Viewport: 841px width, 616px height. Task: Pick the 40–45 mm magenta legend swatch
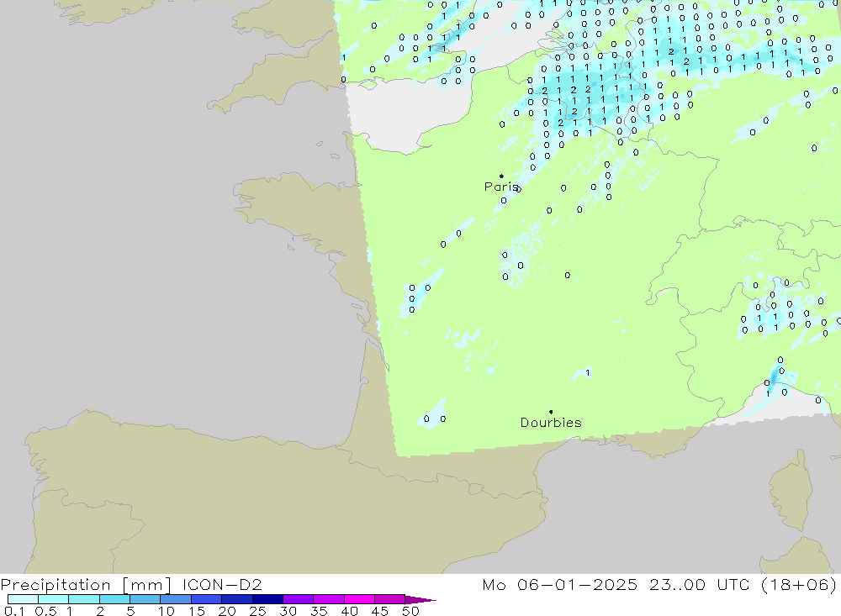pyautogui.click(x=359, y=599)
